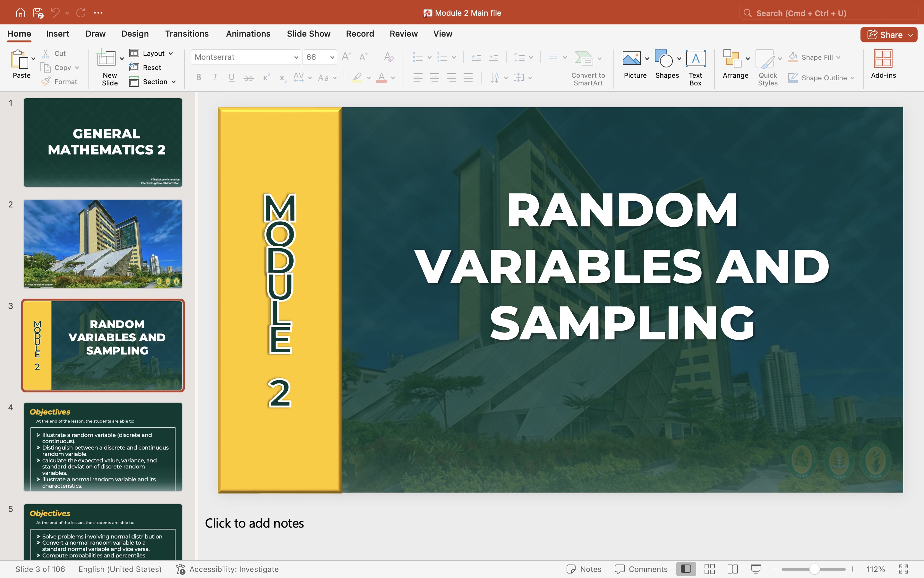The height and width of the screenshot is (578, 924).
Task: Open the Insert tab
Action: coord(58,34)
